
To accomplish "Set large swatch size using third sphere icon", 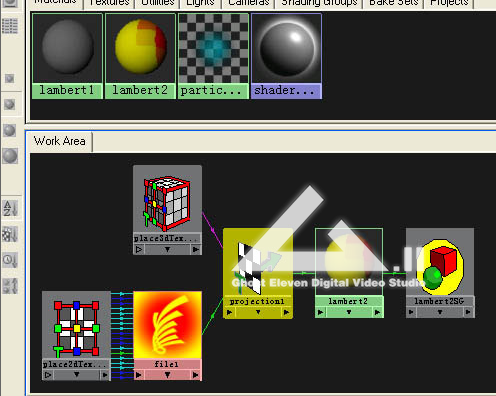I will click(x=10, y=130).
